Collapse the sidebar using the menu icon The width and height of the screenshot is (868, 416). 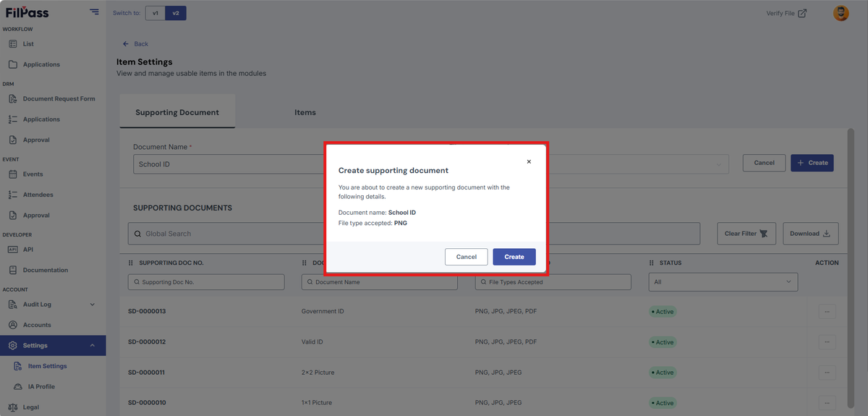coord(95,12)
